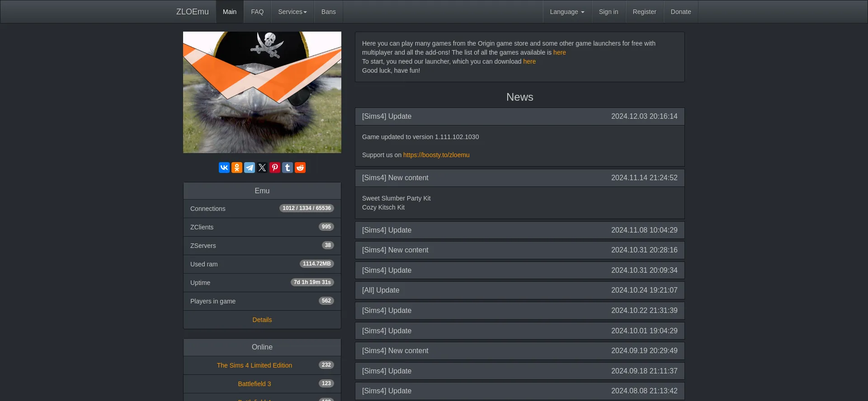Click 'Sweet Slumber Party Kit' text
The height and width of the screenshot is (401, 868).
pyautogui.click(x=396, y=198)
